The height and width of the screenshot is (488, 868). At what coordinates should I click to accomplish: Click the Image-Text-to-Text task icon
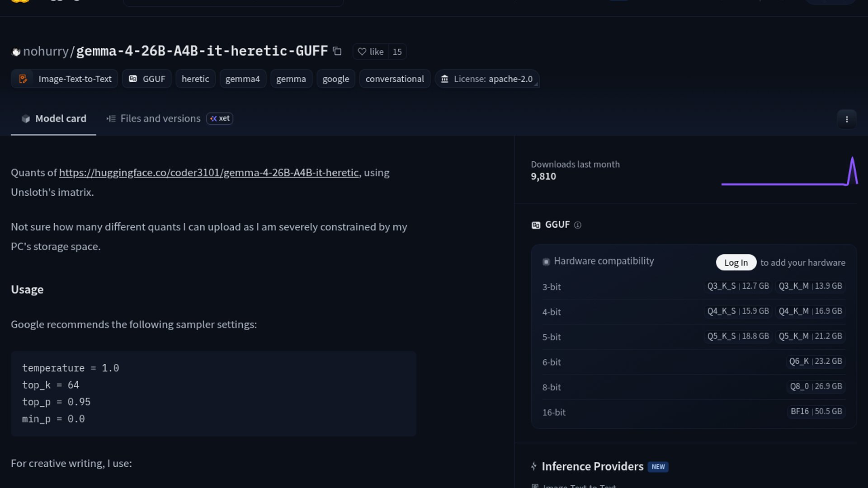(23, 79)
